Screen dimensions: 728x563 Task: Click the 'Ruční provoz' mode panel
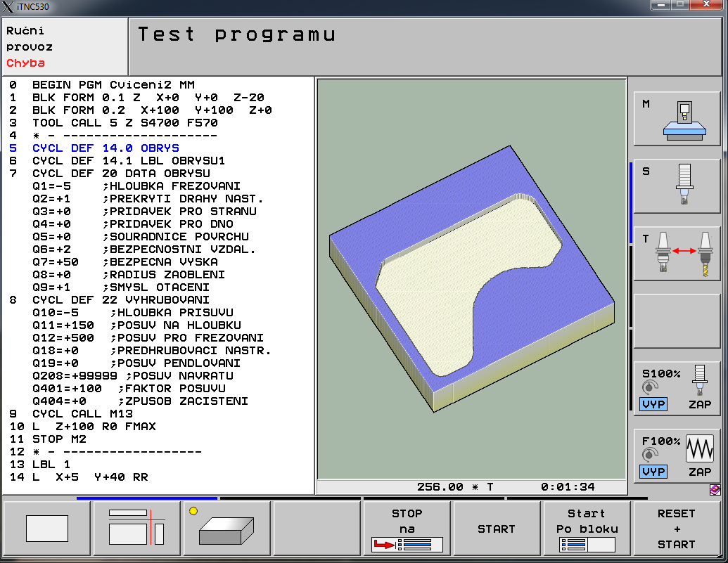pos(65,47)
